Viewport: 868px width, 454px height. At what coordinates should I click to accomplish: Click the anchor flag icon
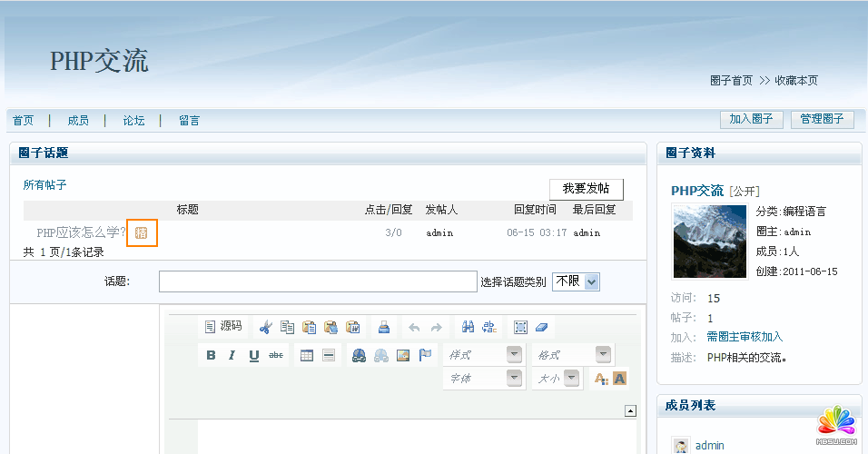425,355
